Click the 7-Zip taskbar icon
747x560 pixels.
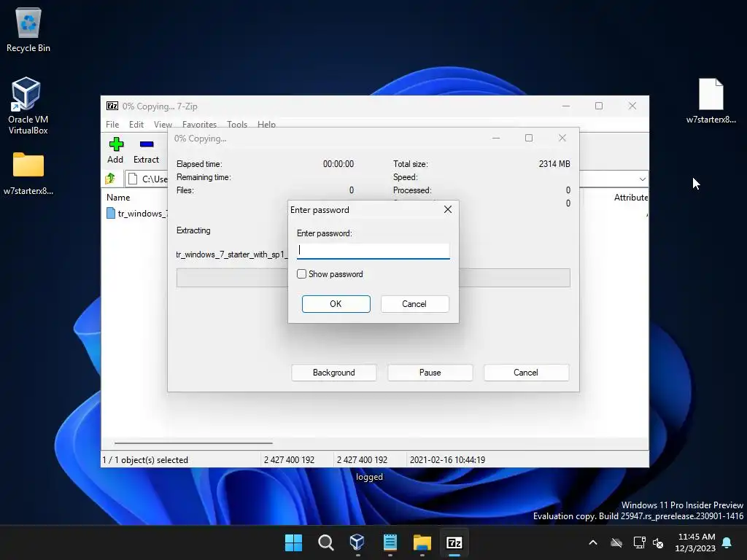coord(454,542)
